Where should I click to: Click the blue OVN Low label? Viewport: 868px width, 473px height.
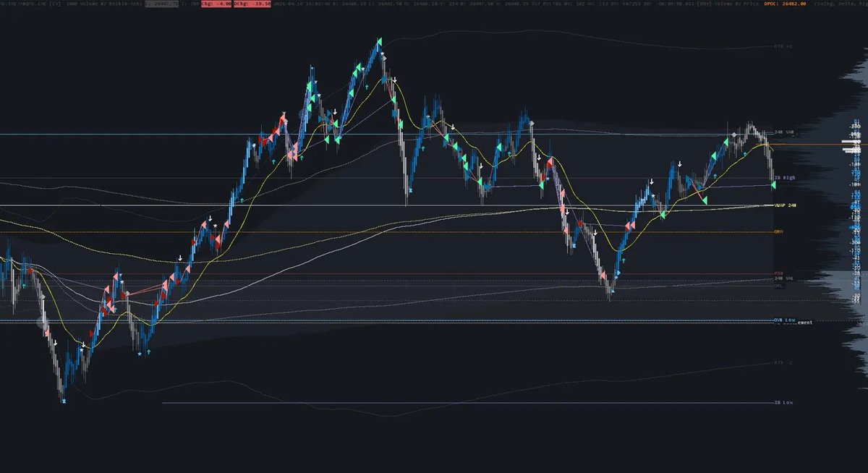click(x=784, y=320)
